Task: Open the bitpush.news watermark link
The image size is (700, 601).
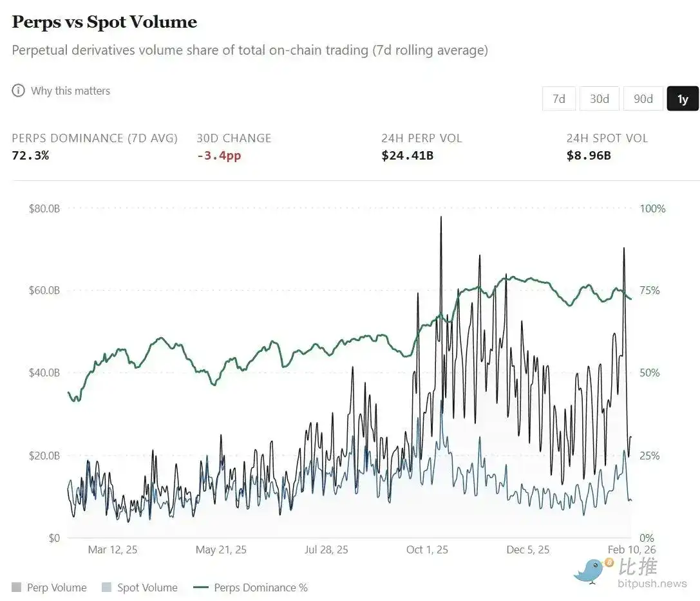Action: pos(652,584)
